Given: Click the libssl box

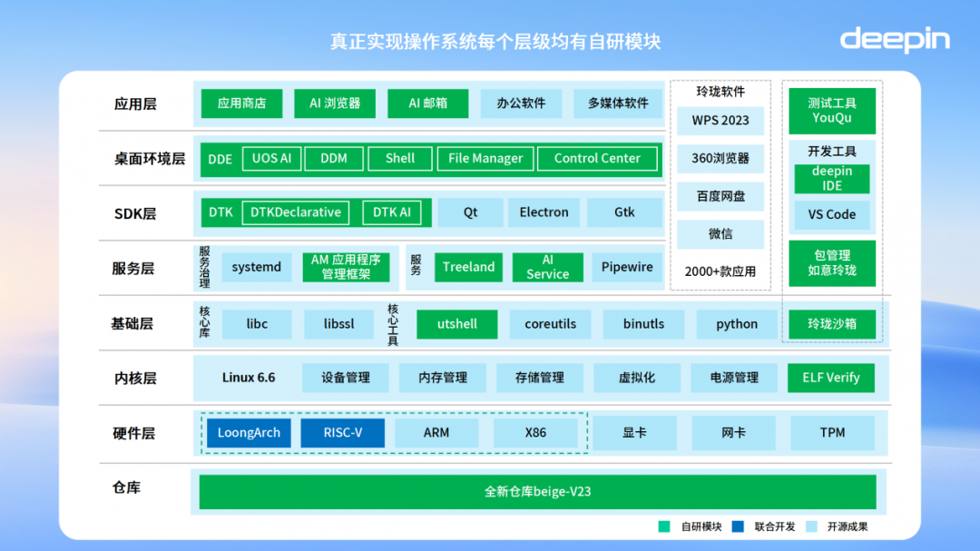Looking at the screenshot, I should [x=338, y=324].
